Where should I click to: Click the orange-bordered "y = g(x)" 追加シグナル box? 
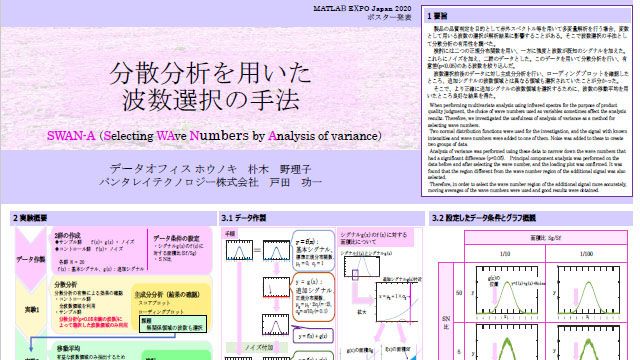pos(313,297)
